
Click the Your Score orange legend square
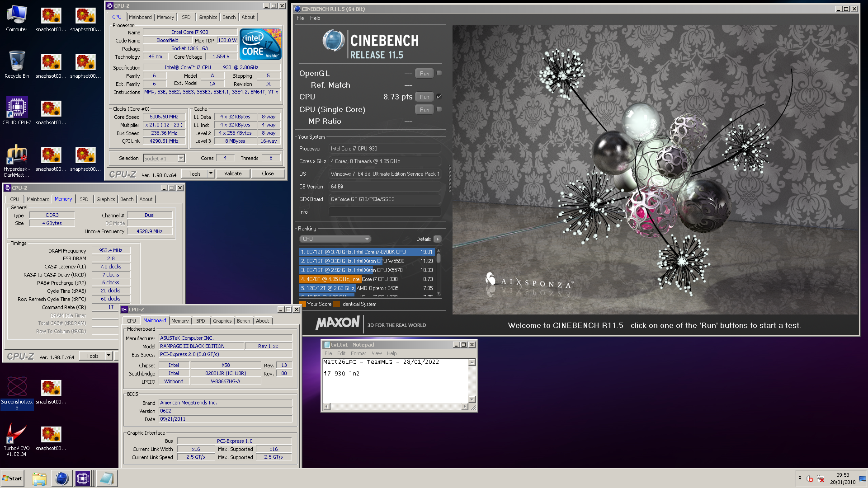(303, 304)
